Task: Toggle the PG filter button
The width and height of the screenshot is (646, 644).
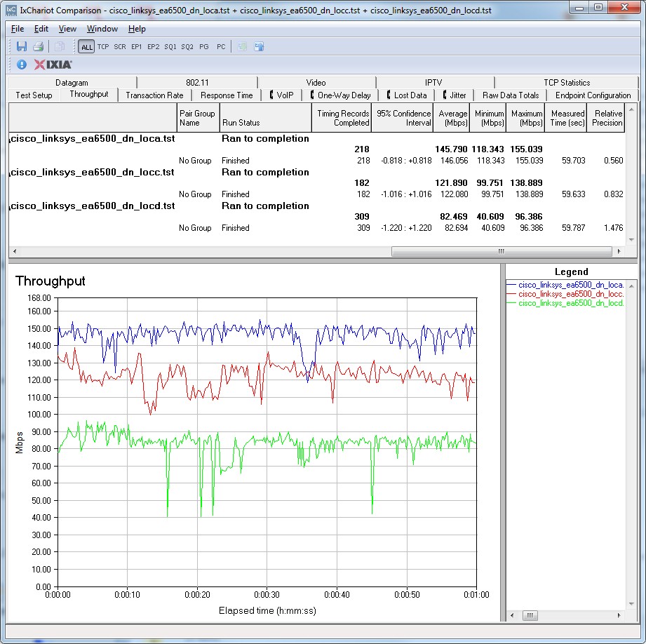Action: tap(204, 47)
